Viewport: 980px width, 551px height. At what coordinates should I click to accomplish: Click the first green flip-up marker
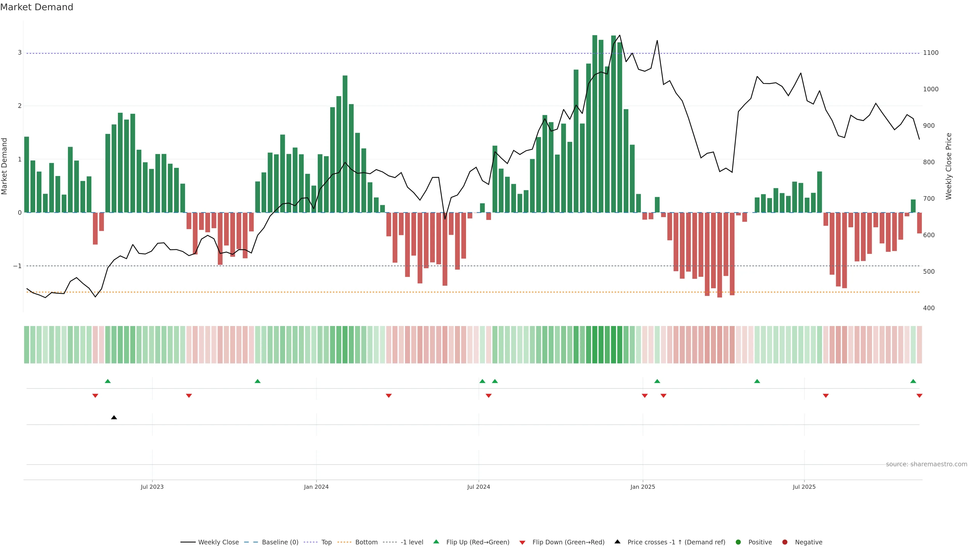(108, 381)
